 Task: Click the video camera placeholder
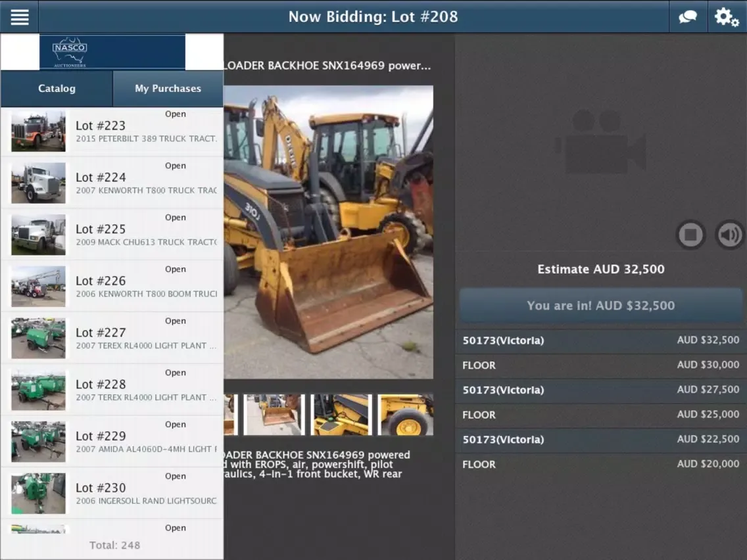(601, 142)
